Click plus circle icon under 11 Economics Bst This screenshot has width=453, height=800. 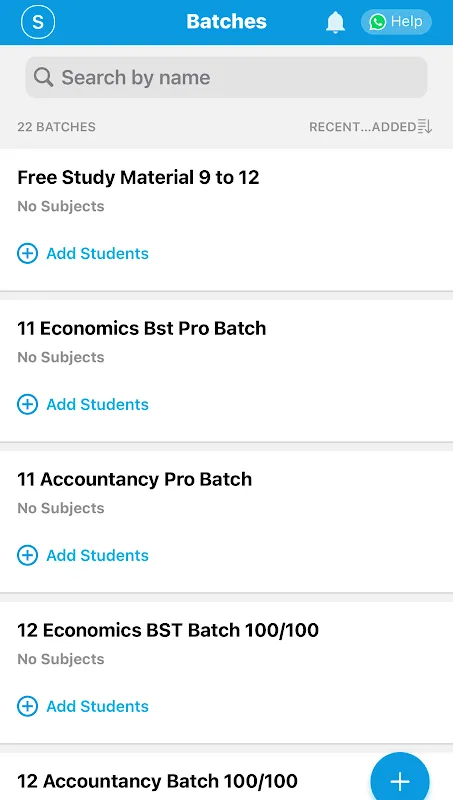28,404
